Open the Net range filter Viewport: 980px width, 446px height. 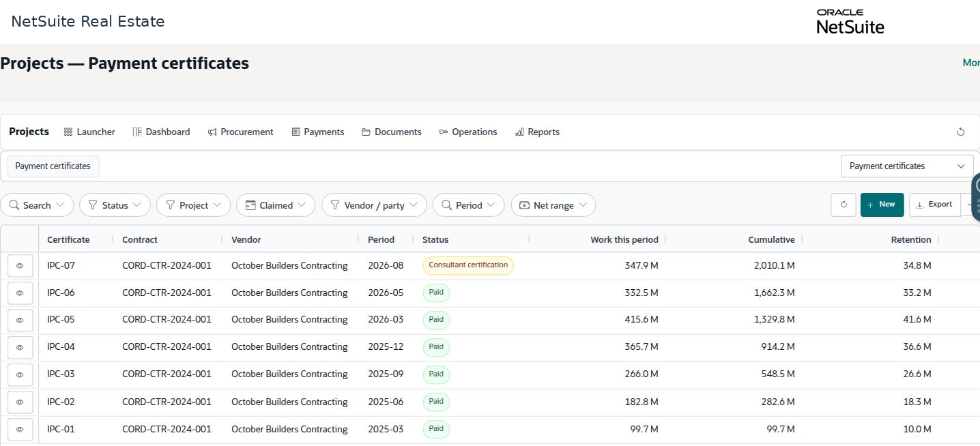point(553,205)
